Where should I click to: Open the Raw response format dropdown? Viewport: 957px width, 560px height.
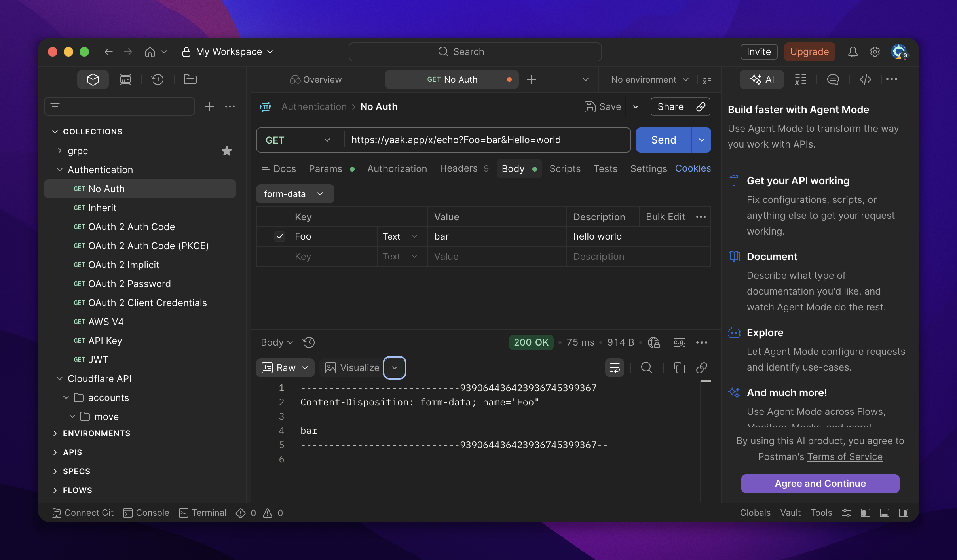[285, 368]
